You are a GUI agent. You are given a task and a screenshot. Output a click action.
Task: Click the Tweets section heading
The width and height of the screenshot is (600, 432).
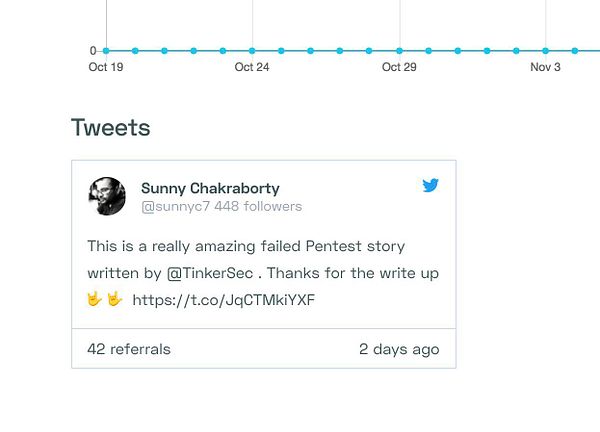point(111,128)
